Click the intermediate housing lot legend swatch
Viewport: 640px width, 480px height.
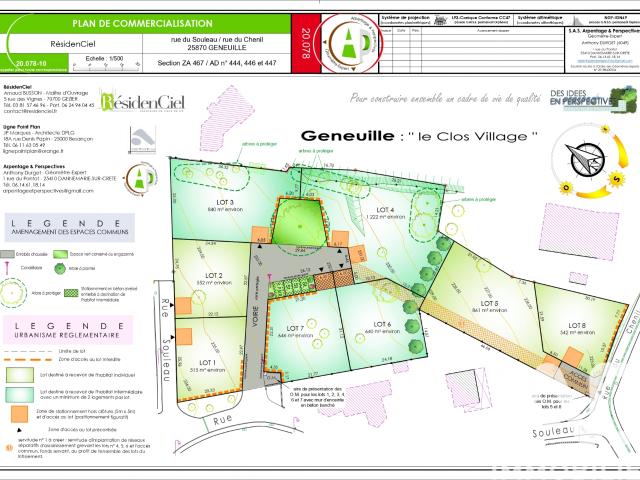[20, 394]
